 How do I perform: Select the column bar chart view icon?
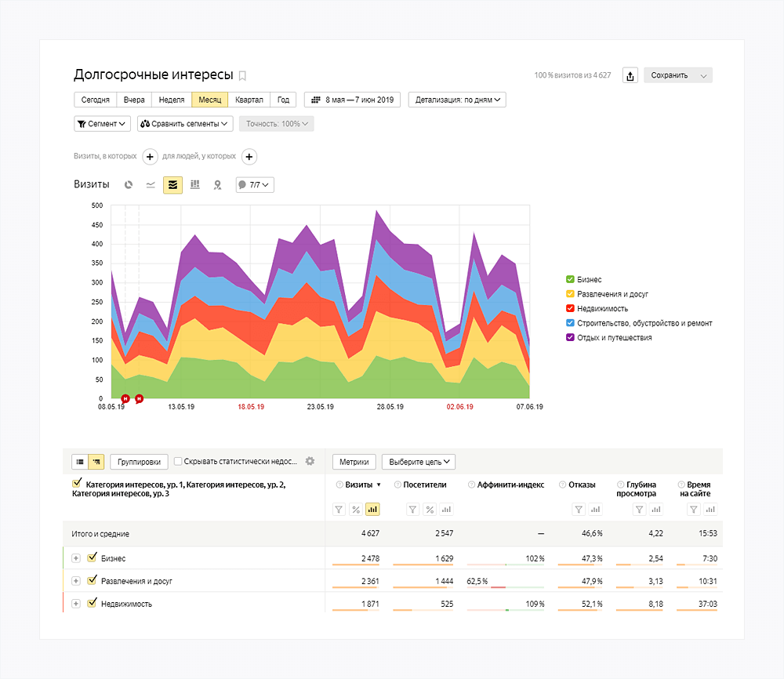(195, 185)
